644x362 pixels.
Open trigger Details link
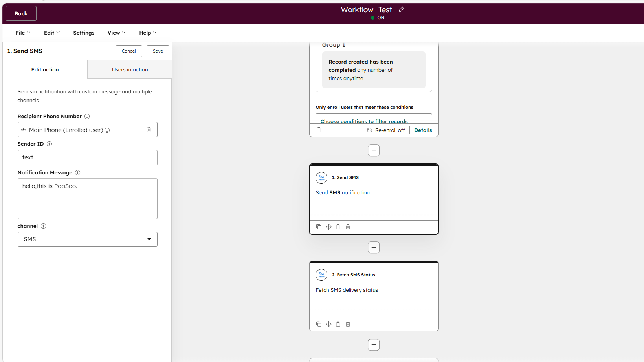point(423,130)
